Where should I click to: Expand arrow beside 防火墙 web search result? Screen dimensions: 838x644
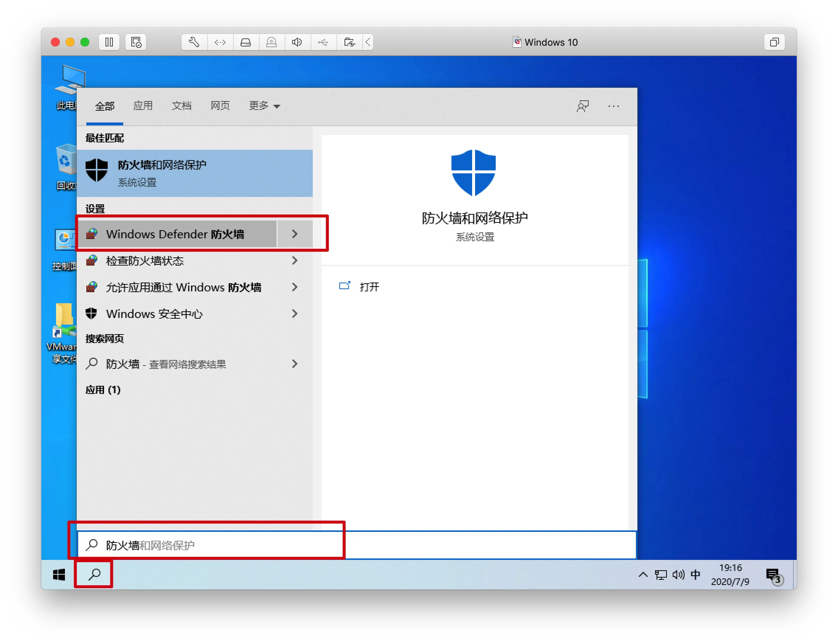tap(295, 364)
